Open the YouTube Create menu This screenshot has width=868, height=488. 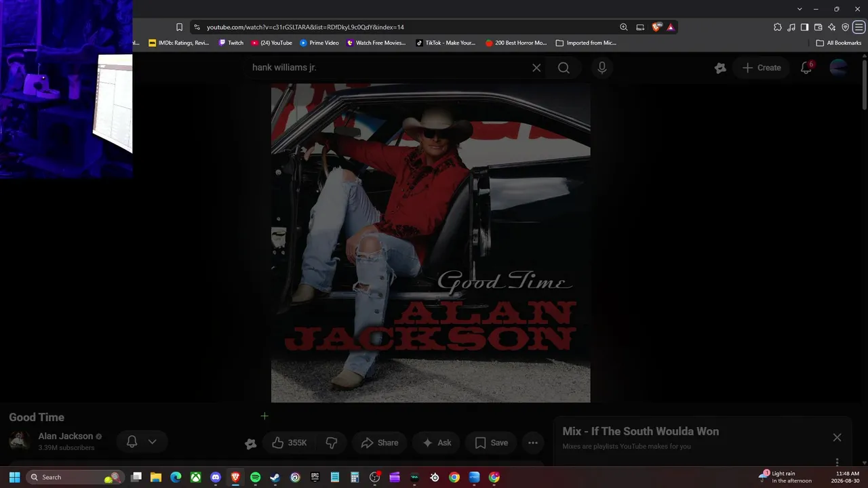tap(762, 68)
